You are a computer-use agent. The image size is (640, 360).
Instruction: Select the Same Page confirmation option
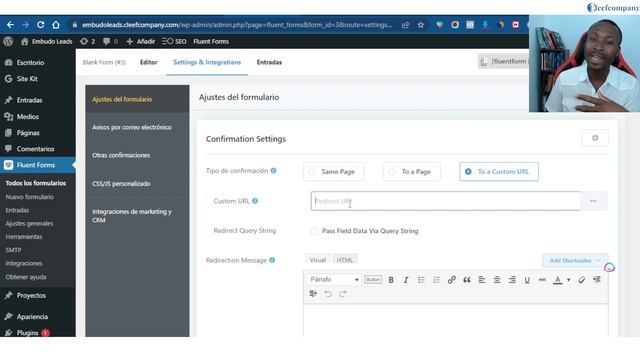(333, 171)
